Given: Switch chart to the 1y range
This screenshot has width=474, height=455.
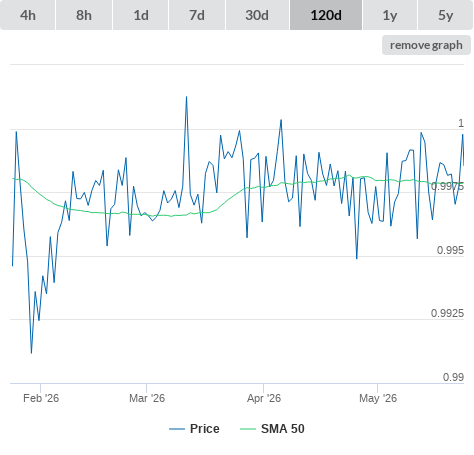Looking at the screenshot, I should 390,15.
